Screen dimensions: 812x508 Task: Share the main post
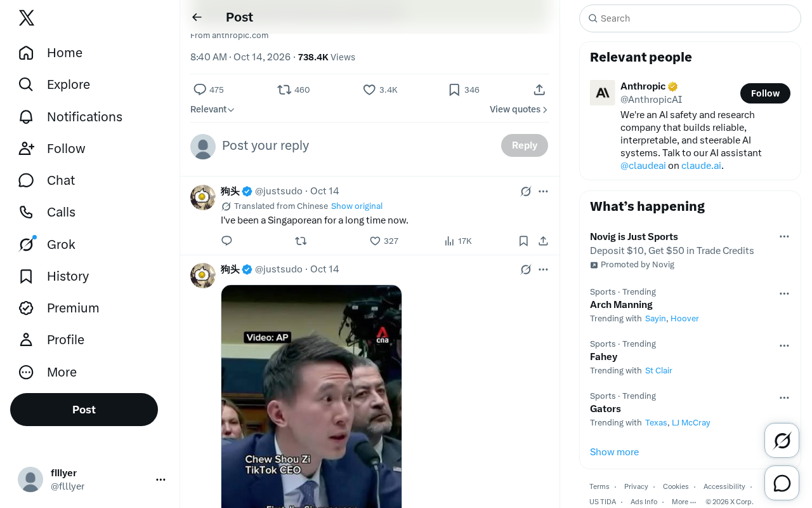pos(539,90)
